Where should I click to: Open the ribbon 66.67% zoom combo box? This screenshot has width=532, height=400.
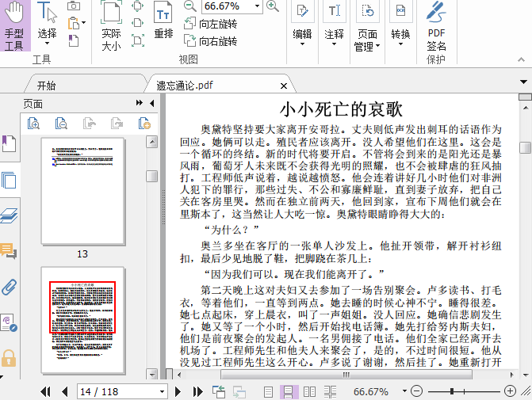232,6
